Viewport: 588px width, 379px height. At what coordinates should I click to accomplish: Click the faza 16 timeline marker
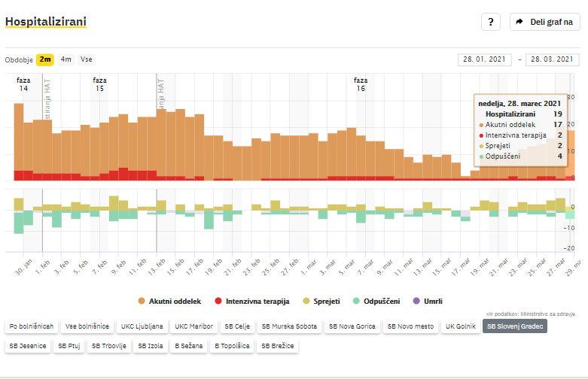[x=361, y=84]
